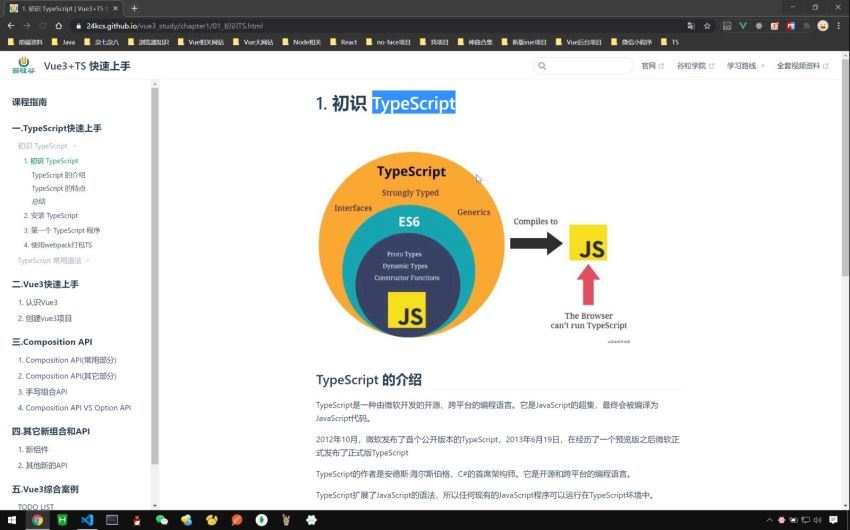
Task: Show hidden system tray icons
Action: click(x=769, y=520)
